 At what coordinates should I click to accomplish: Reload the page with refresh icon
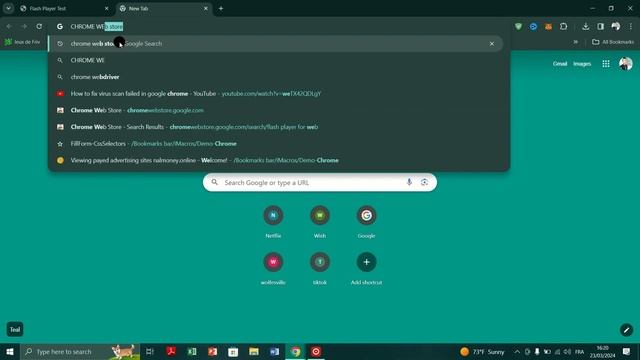click(x=39, y=27)
